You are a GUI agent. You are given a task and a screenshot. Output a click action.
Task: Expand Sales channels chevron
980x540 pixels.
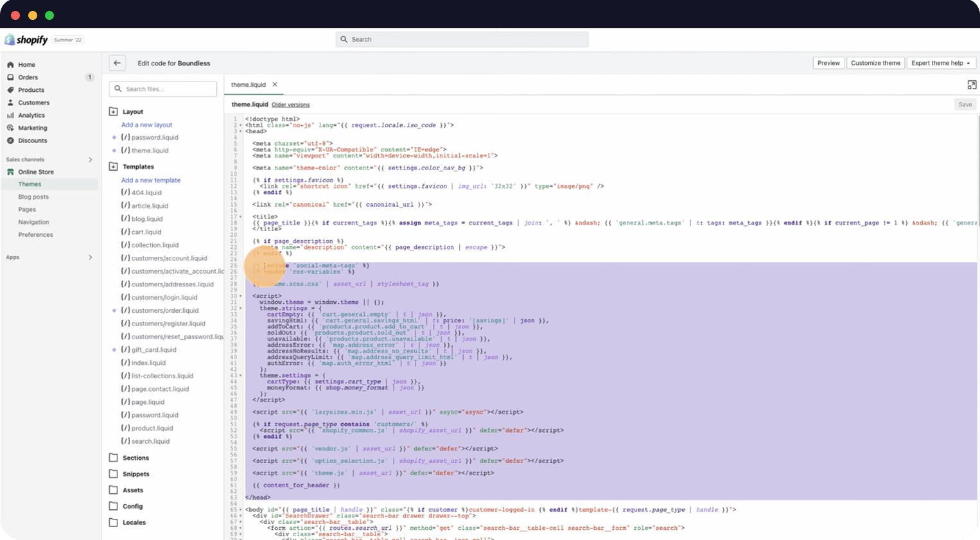[90, 160]
